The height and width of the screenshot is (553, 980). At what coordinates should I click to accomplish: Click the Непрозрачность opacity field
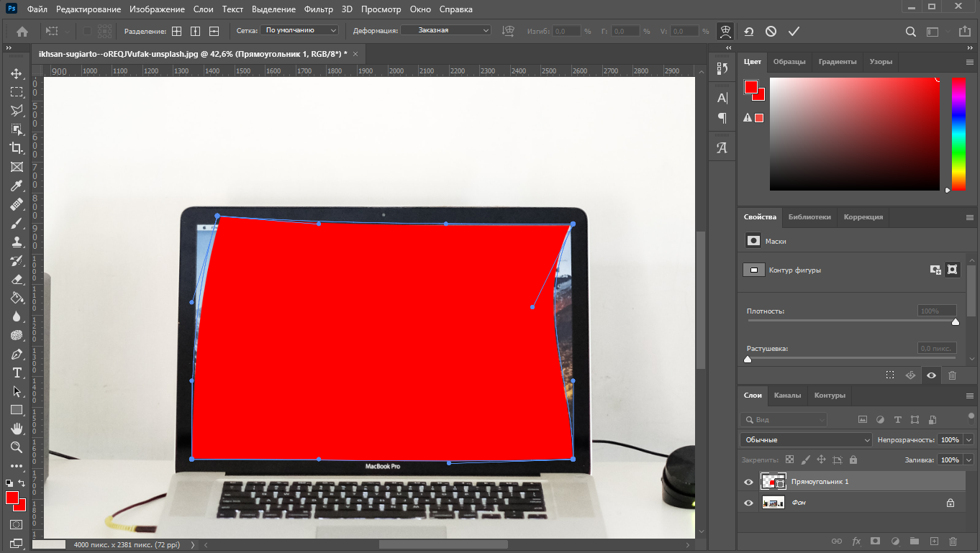pyautogui.click(x=950, y=439)
